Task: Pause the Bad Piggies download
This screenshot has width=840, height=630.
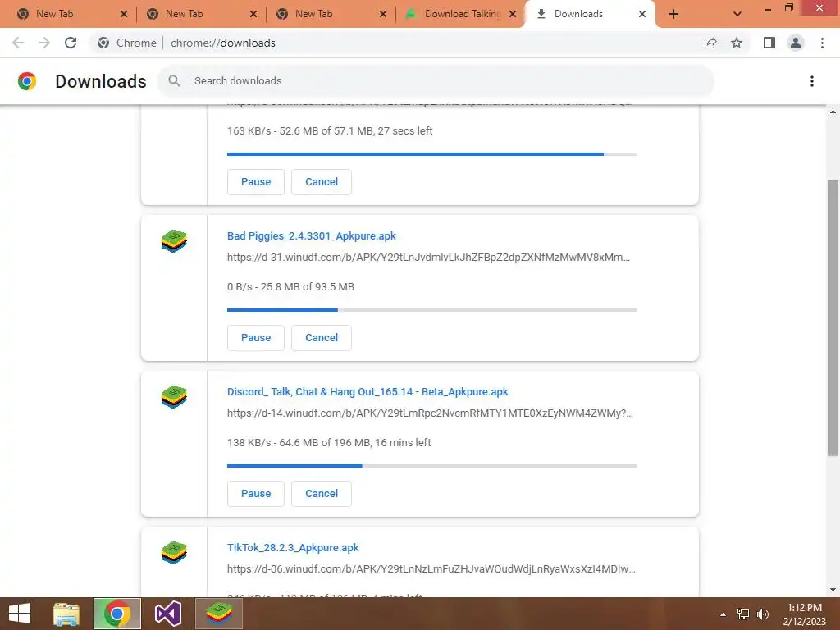Action: 256,337
